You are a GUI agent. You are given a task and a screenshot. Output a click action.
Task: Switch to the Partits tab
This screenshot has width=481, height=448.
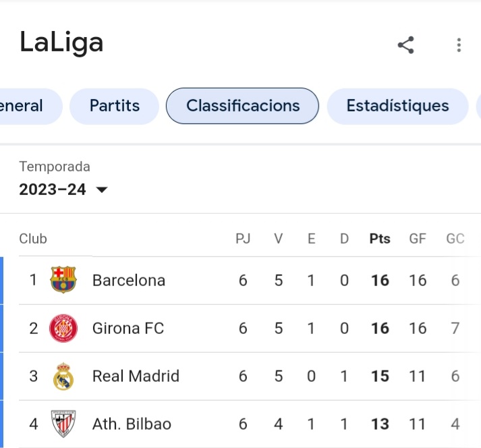coord(114,106)
